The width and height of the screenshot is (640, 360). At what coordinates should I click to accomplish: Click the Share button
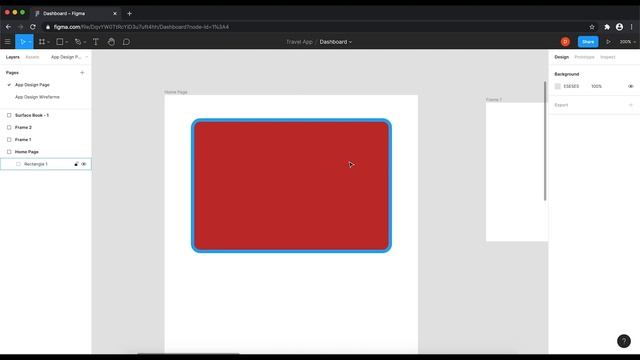tap(588, 42)
